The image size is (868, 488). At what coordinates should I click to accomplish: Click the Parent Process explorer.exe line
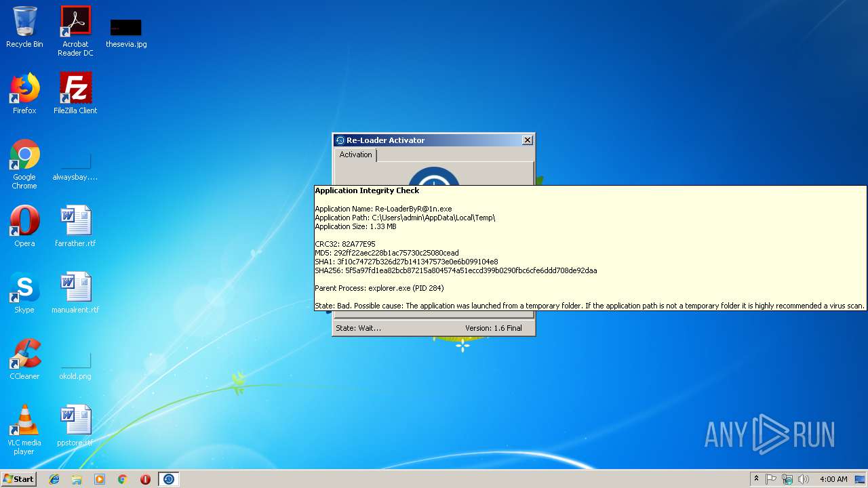(379, 288)
